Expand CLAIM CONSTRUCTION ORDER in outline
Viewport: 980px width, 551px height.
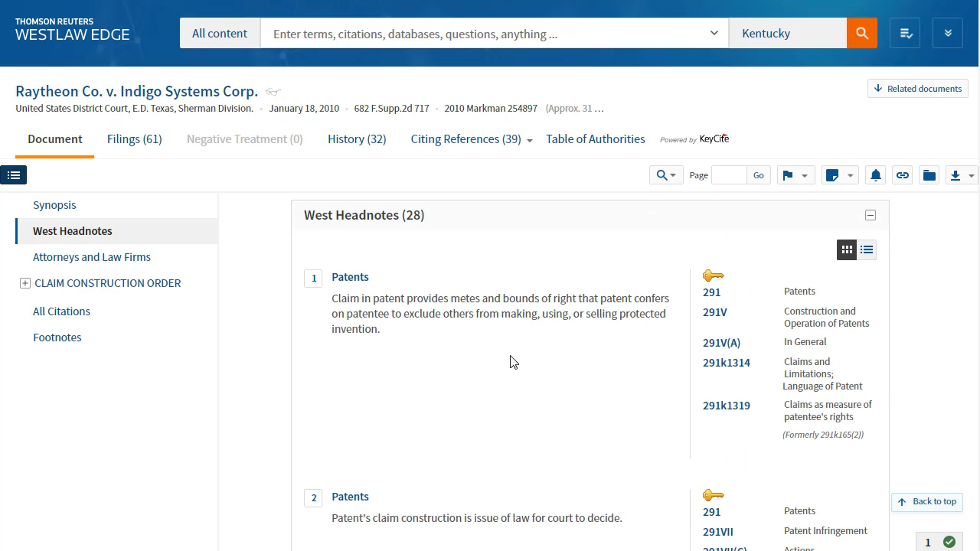click(25, 283)
